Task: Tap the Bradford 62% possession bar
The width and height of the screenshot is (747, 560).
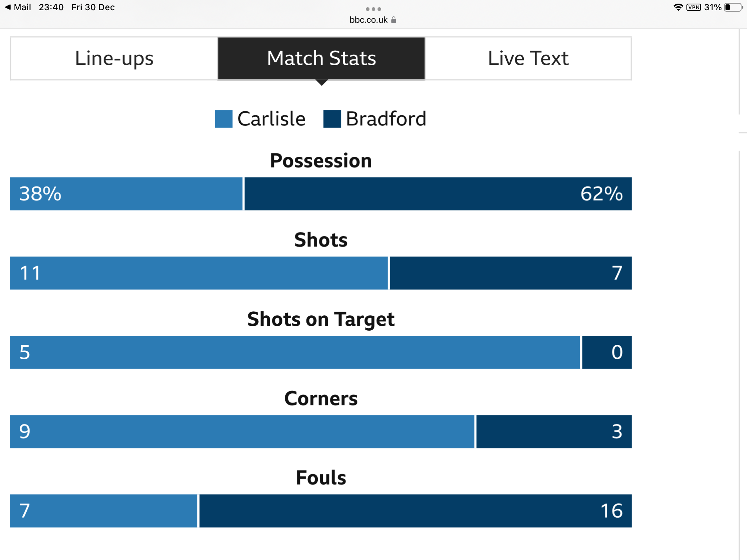Action: click(x=438, y=194)
